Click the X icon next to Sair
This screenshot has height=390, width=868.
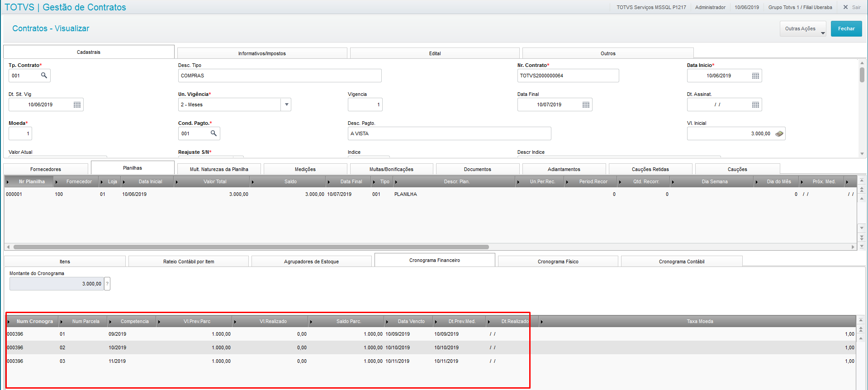845,7
